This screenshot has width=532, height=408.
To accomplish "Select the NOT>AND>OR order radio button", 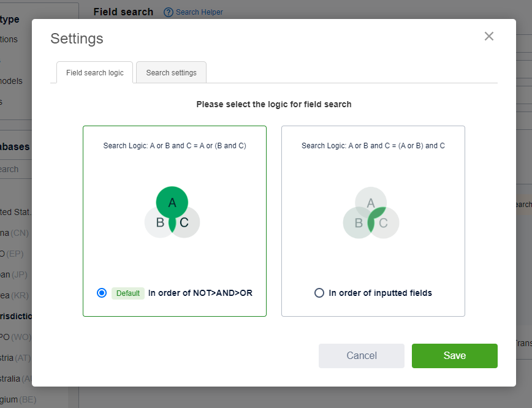I will click(102, 293).
